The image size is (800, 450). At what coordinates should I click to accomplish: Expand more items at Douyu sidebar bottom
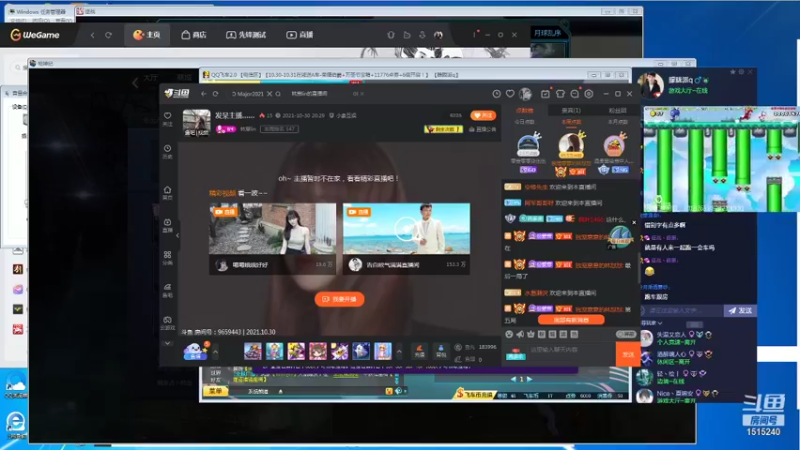coord(167,343)
